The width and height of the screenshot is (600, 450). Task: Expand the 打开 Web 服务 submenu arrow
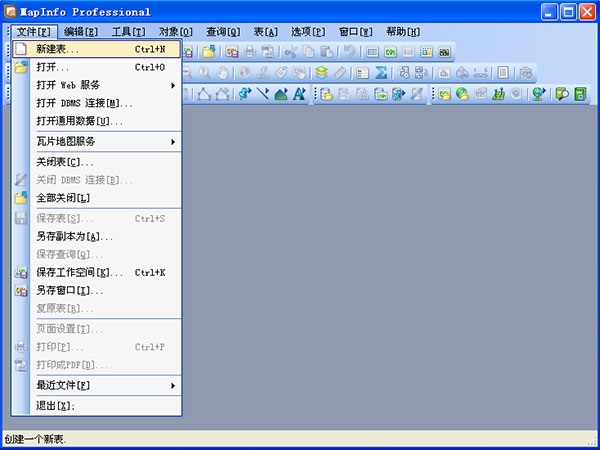tap(173, 85)
